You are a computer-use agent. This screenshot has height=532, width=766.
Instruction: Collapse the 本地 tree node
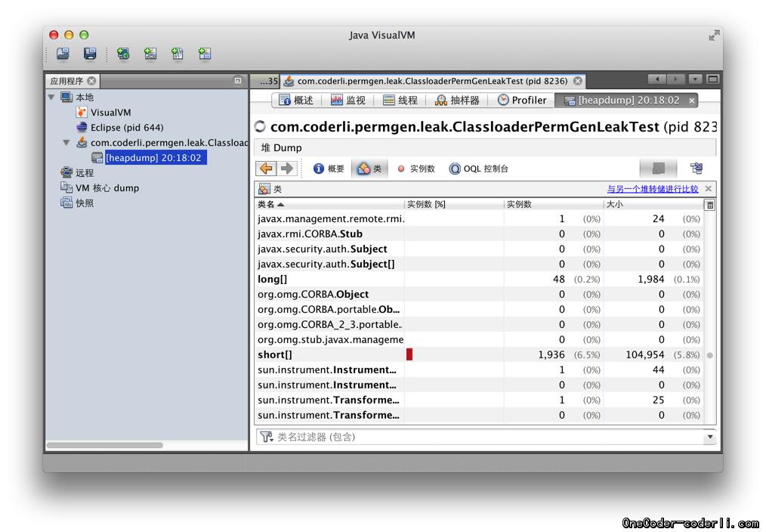[x=52, y=97]
